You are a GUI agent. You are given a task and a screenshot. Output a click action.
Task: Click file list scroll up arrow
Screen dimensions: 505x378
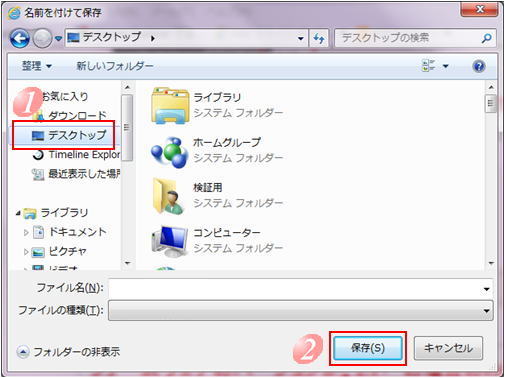(491, 87)
